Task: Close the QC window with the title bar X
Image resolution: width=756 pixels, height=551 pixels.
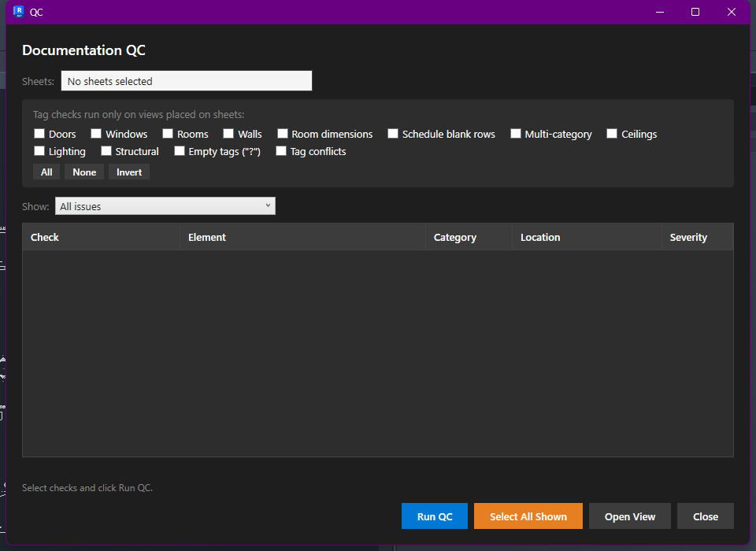Action: [x=732, y=12]
